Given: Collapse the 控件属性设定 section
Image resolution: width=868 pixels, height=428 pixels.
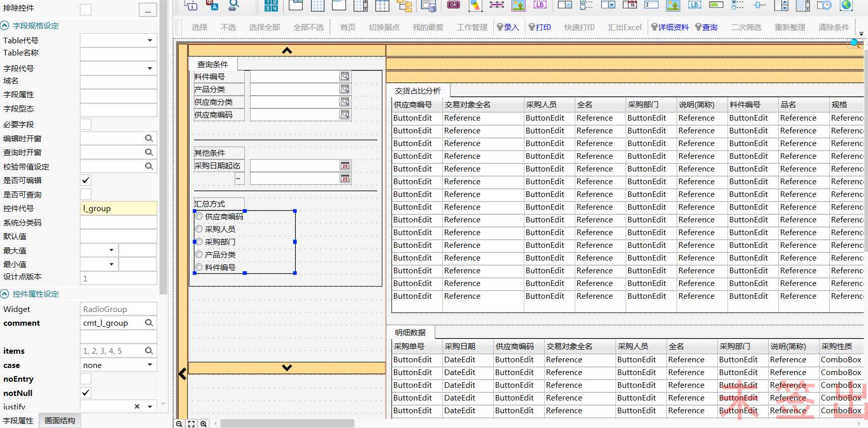Looking at the screenshot, I should (x=5, y=294).
